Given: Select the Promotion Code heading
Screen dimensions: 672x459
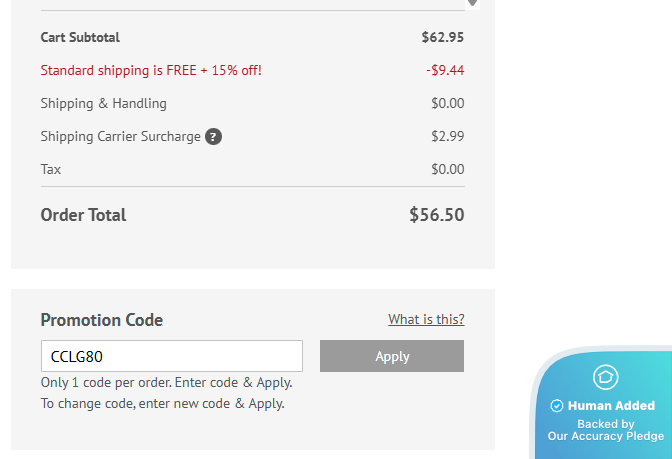Looking at the screenshot, I should [x=102, y=320].
